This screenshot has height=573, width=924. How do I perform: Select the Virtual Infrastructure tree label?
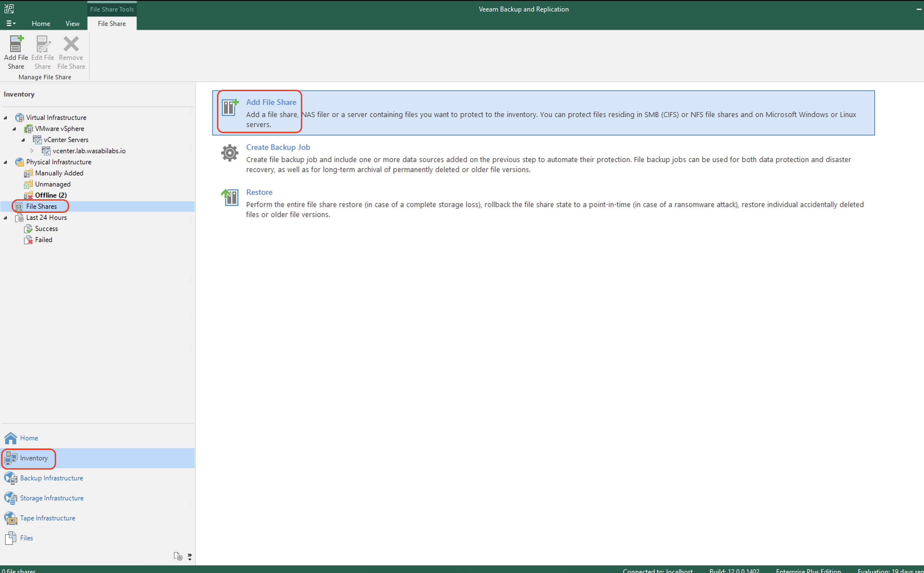point(56,118)
